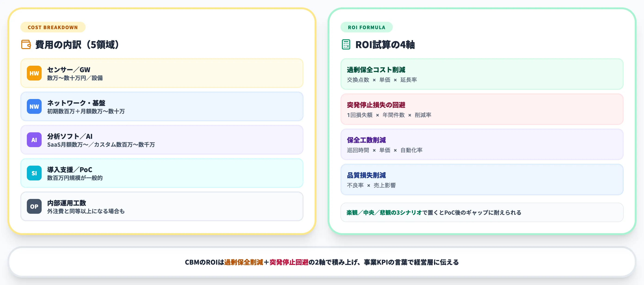Screen dimensions: 644x285
Task: Select the NW network icon badge
Action: [34, 106]
